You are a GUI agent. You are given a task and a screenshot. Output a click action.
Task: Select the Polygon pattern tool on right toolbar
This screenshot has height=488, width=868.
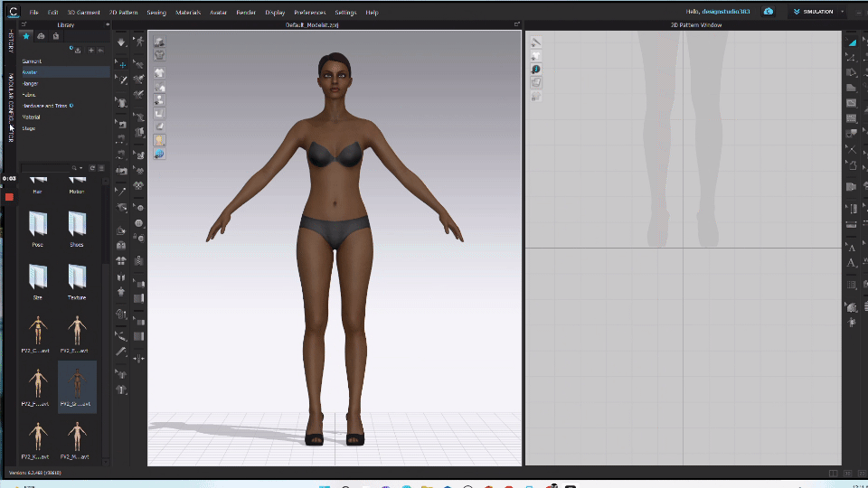852,88
